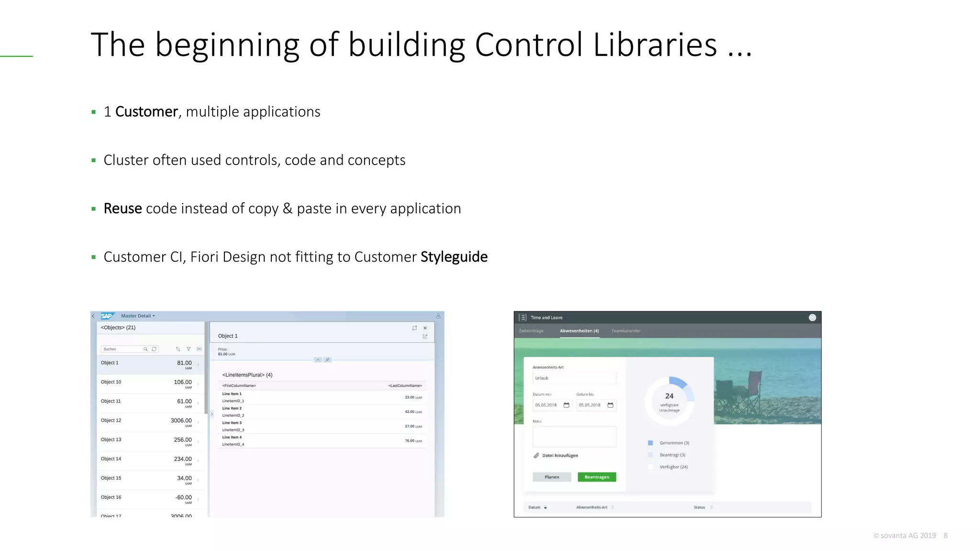This screenshot has height=551, width=980.
Task: Click the splitter arrow between master and detail
Action: tap(212, 414)
